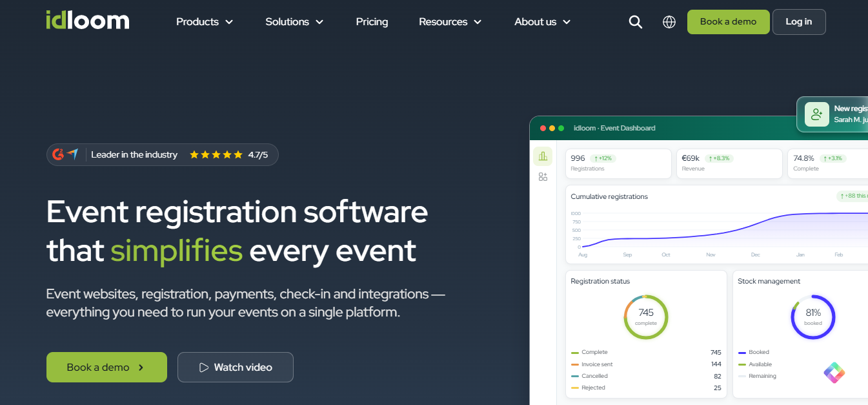This screenshot has height=405, width=868.
Task: Click the idloom logo
Action: 88,20
